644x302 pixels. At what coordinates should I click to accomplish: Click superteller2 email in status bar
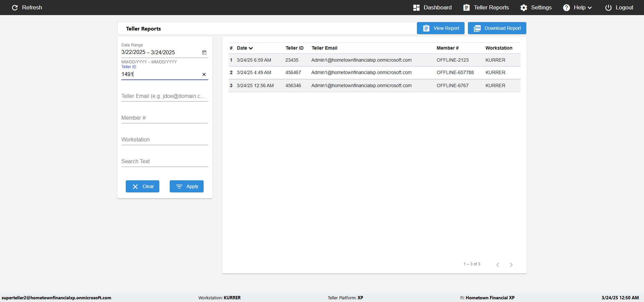(x=56, y=298)
